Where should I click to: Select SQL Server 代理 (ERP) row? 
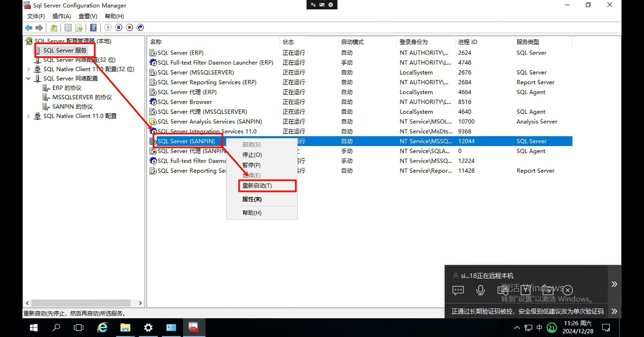pyautogui.click(x=360, y=92)
